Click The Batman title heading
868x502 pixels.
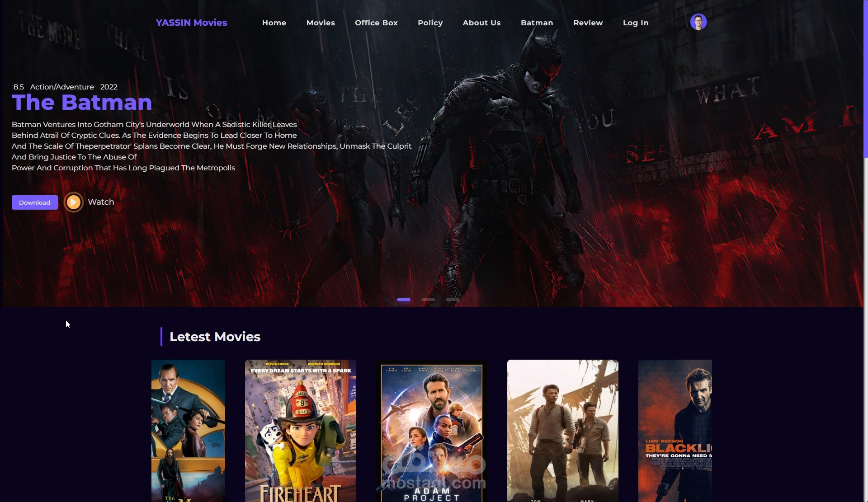82,103
